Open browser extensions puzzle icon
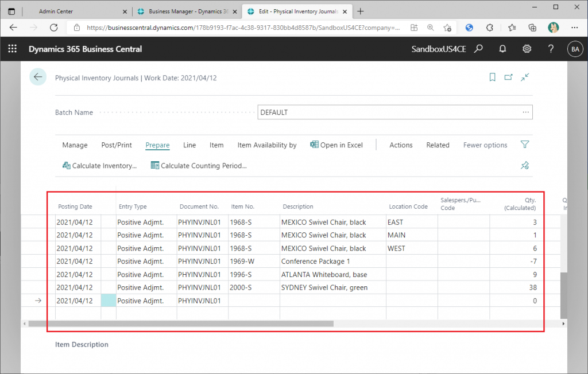The width and height of the screenshot is (588, 374). click(x=490, y=28)
